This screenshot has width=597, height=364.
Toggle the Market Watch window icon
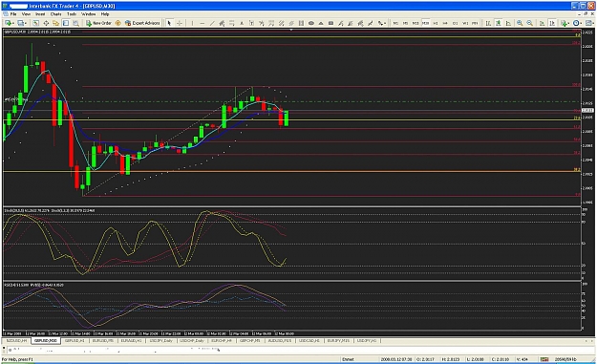tap(35, 23)
